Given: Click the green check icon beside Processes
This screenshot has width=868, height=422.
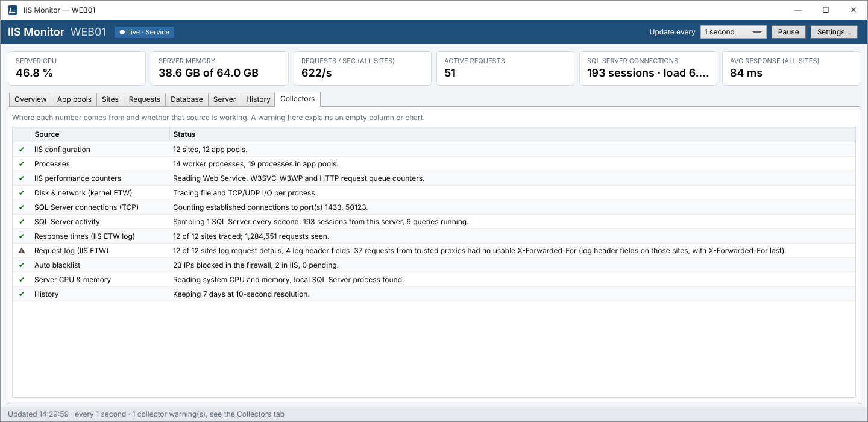Looking at the screenshot, I should pos(22,164).
